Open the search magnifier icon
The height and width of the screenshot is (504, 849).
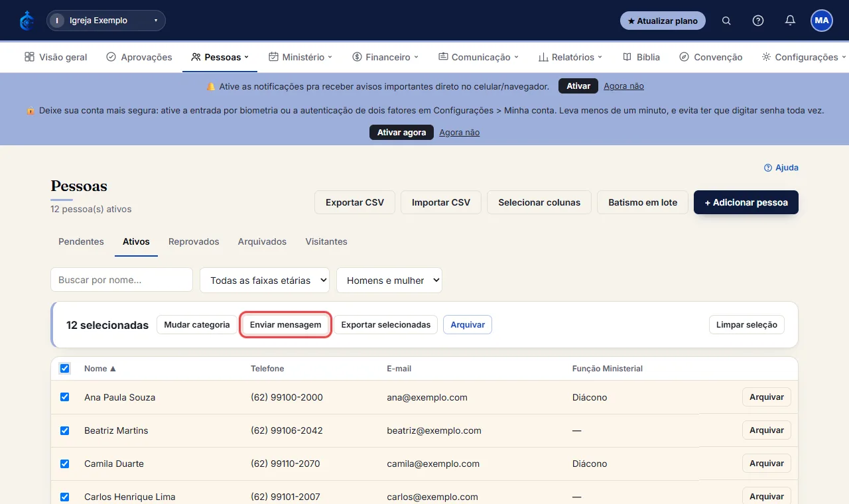726,21
